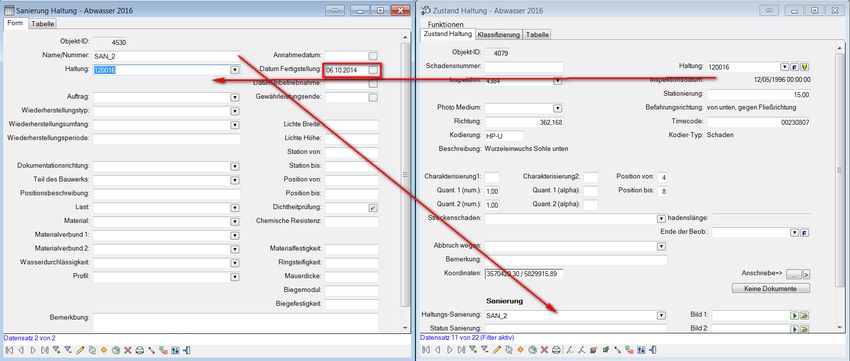Click the red X delete icon in Sanierung toolbar

click(x=128, y=350)
